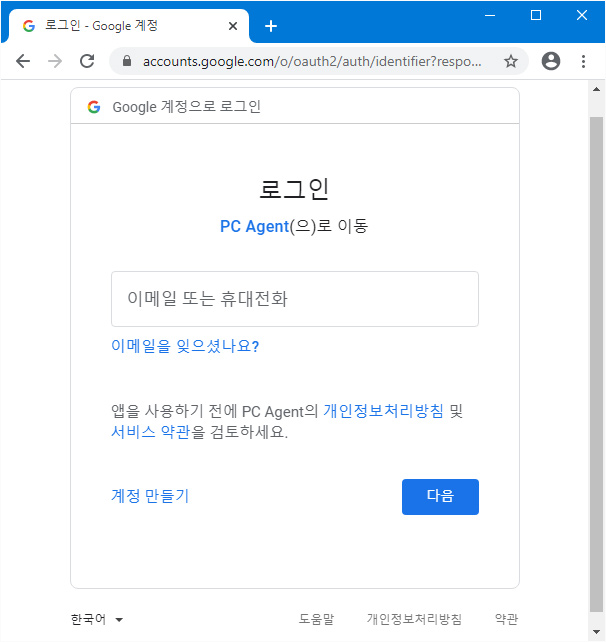Select the 로그인 - Google 계정 tab

coord(129,26)
